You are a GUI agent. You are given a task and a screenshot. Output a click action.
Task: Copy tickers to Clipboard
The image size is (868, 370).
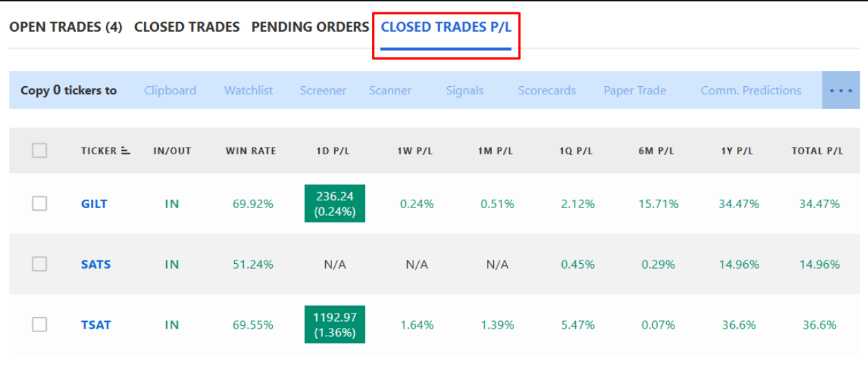pos(170,90)
